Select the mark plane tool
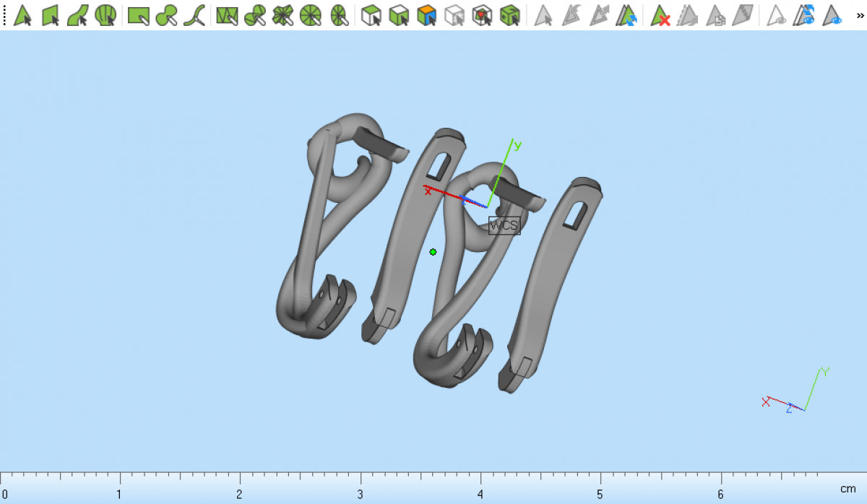This screenshot has height=504, width=867. click(x=51, y=15)
